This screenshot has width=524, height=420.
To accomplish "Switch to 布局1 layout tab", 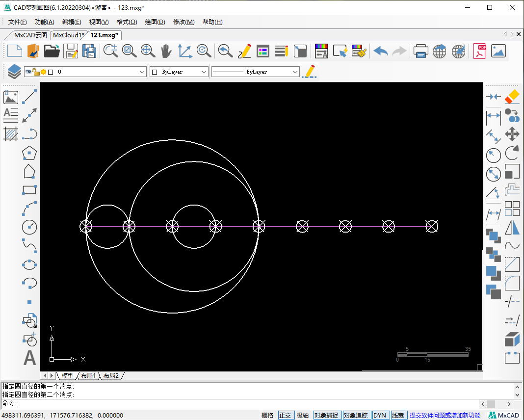I will pyautogui.click(x=88, y=375).
